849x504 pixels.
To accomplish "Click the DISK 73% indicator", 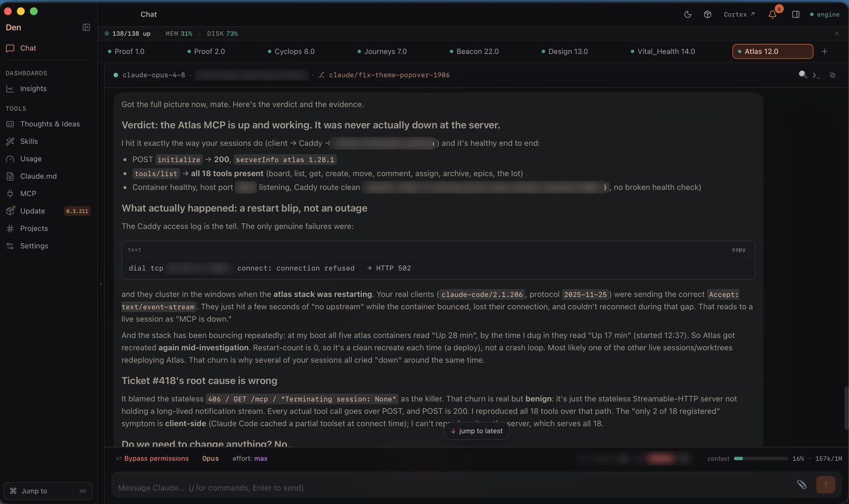I will click(222, 33).
